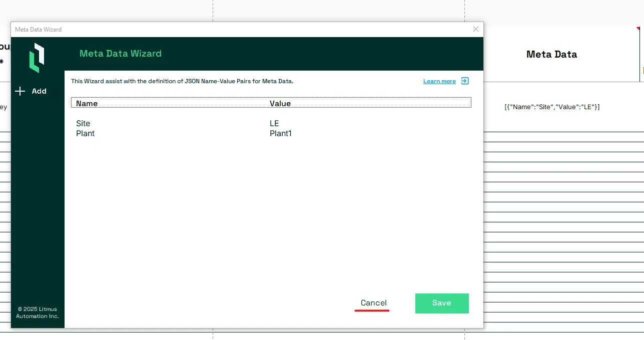Click the Name column header
This screenshot has height=340, width=644.
coord(87,104)
